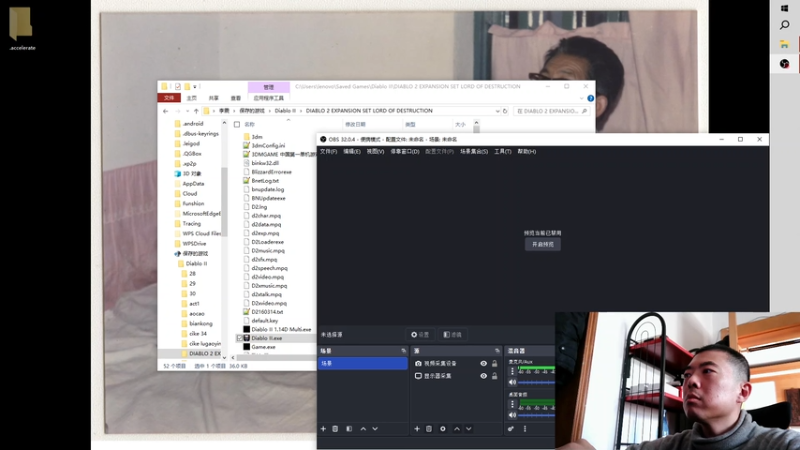Screen dimensions: 800x450
Task: Open File Explorer from side taskbar
Action: point(785,44)
